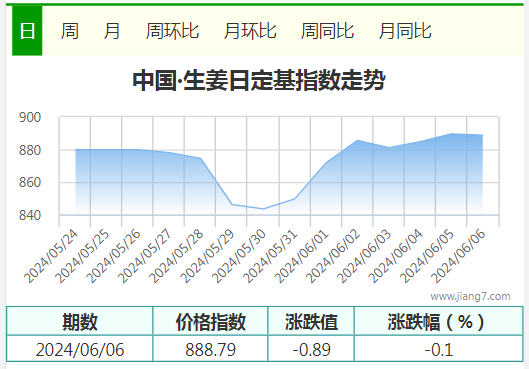The width and height of the screenshot is (529, 369).
Task: Click the 期数 column header
Action: [80, 321]
